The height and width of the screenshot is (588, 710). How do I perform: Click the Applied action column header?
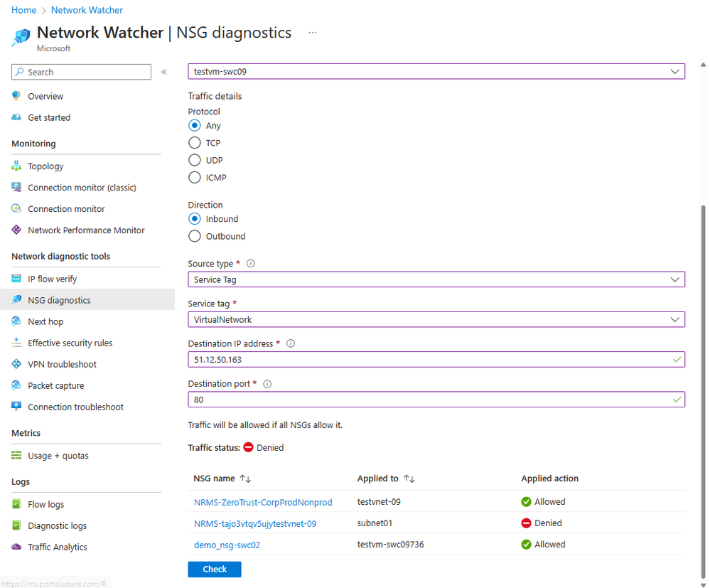(x=549, y=479)
